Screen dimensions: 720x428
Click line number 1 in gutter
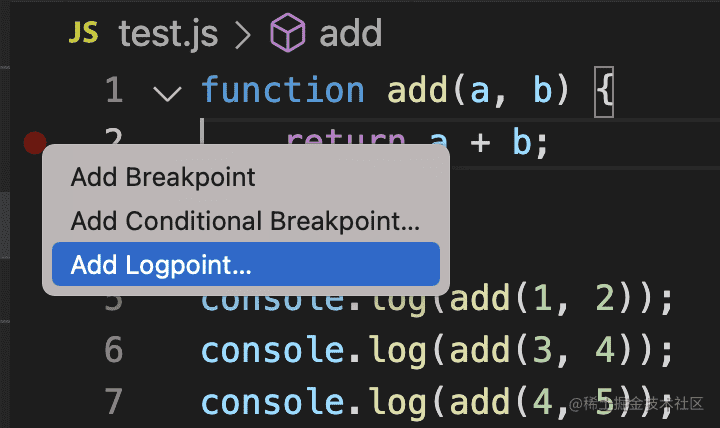click(x=114, y=90)
